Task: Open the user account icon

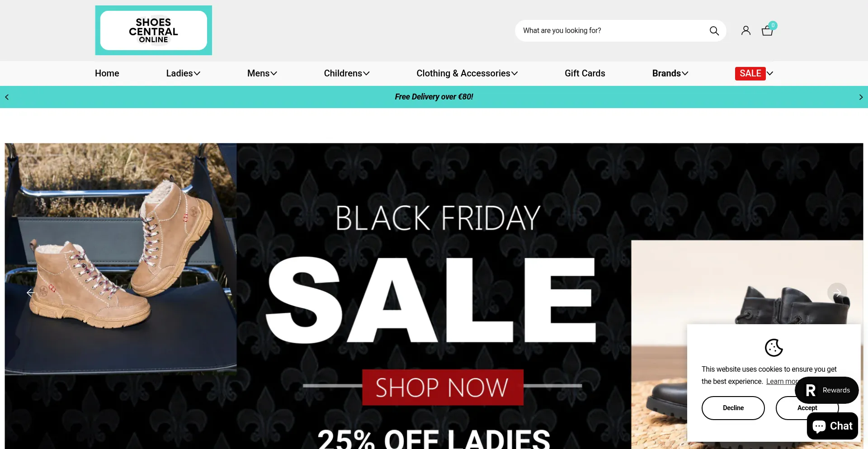Action: coord(746,30)
